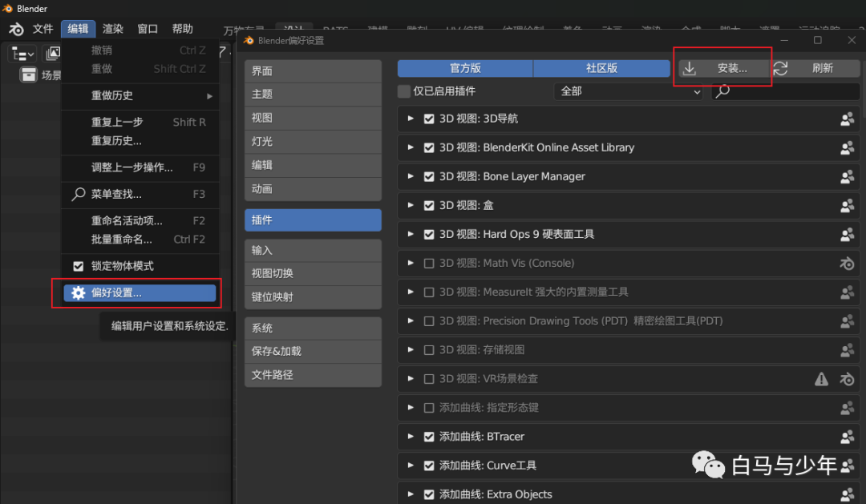Expand the Hard Ops 9 addon details

point(411,235)
